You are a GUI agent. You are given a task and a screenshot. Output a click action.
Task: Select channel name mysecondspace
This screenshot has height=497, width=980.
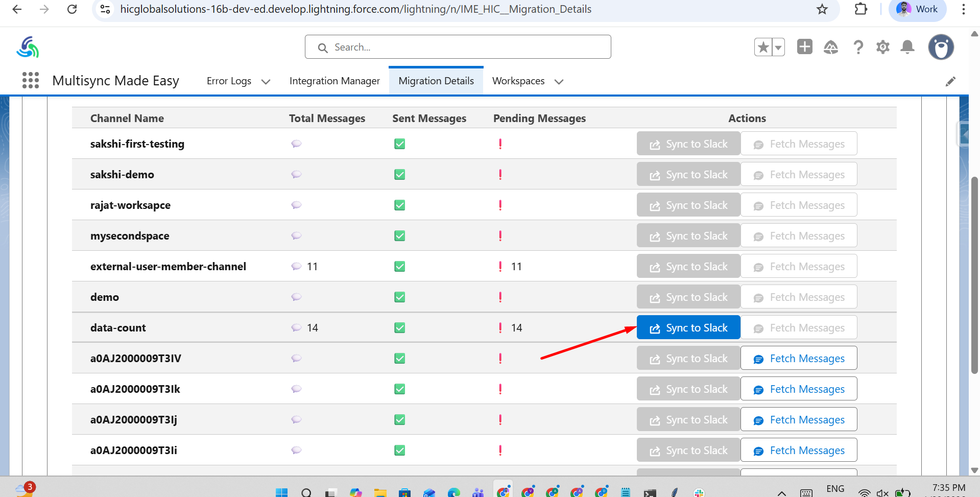click(x=130, y=235)
